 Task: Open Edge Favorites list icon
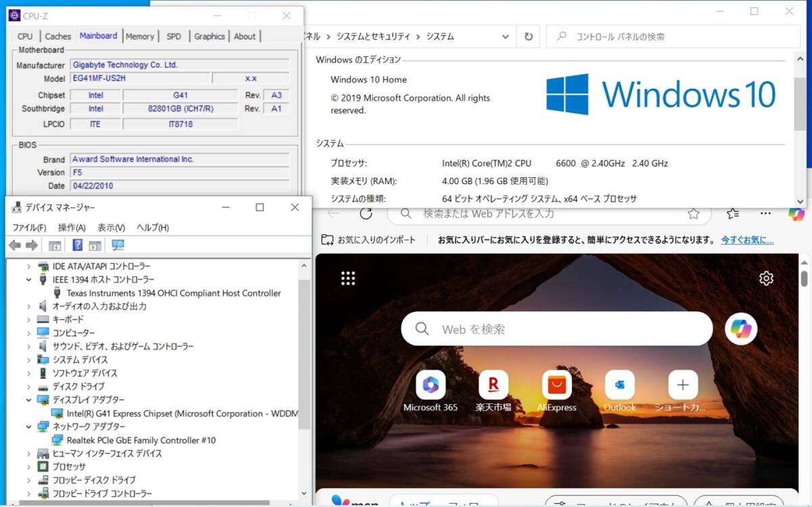point(733,214)
